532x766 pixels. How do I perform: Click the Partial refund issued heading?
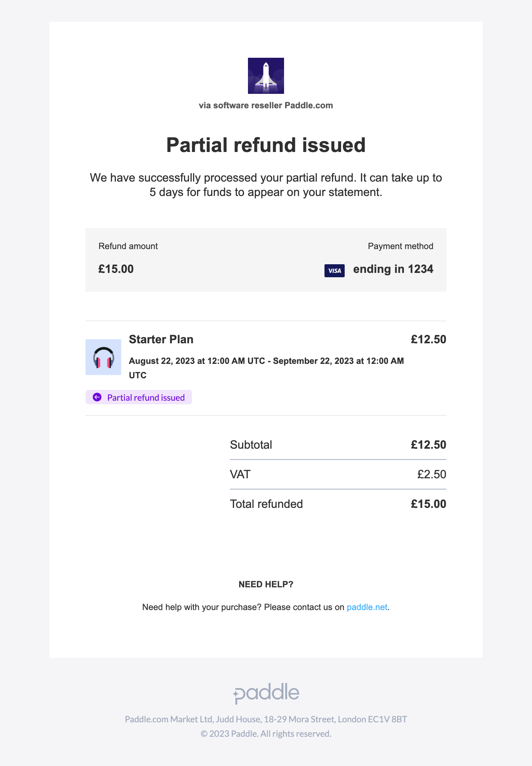pyautogui.click(x=266, y=145)
